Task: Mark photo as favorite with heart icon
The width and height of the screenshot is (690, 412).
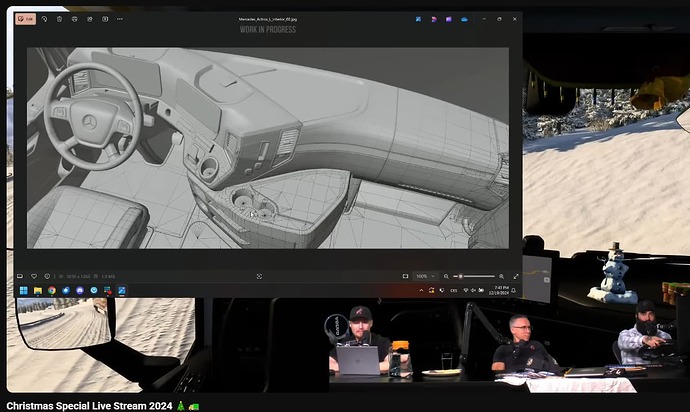Action: pos(33,276)
